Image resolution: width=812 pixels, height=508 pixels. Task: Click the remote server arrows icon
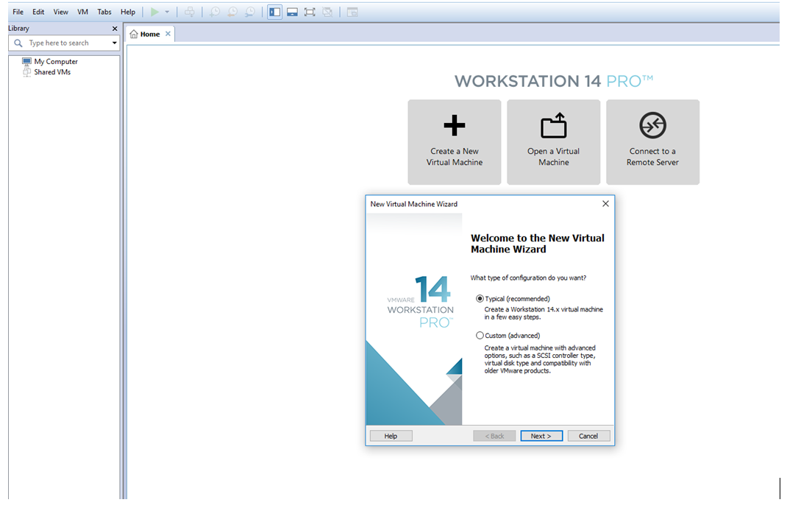coord(652,125)
